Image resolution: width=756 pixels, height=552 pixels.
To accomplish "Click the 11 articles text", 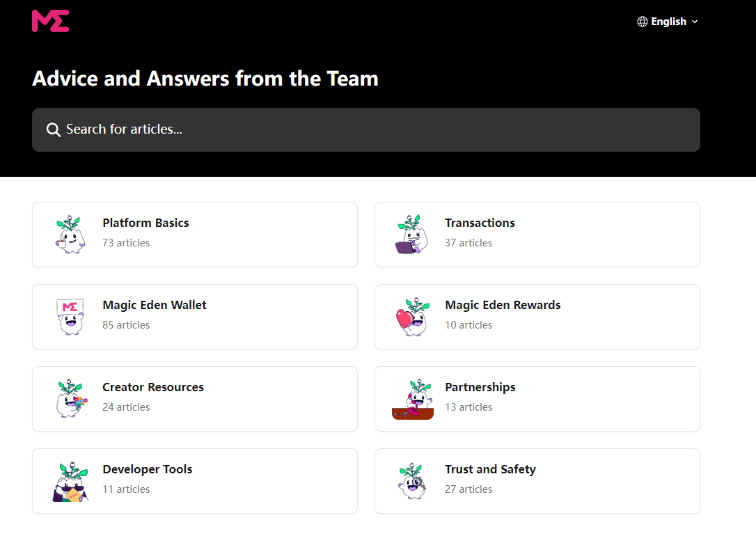I will click(x=126, y=489).
